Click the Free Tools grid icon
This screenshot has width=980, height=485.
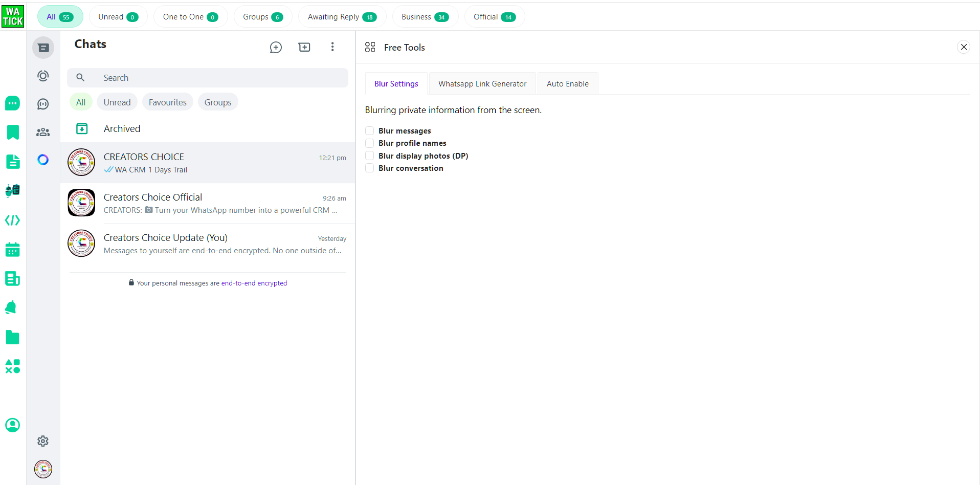coord(370,47)
